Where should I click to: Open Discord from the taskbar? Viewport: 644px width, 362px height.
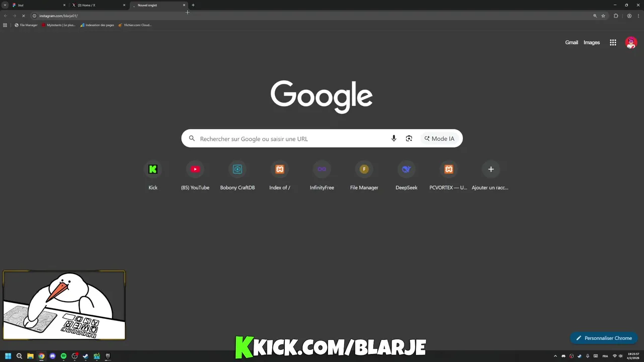point(52,356)
